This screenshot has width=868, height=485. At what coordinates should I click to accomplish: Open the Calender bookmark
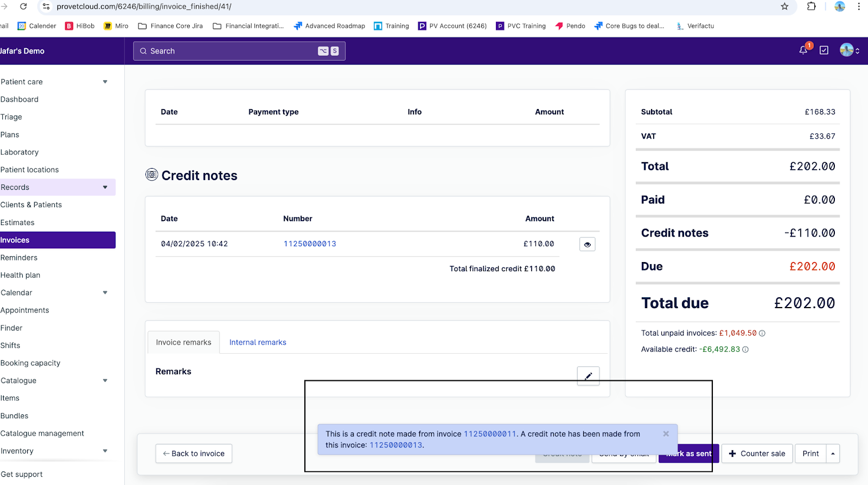click(37, 26)
